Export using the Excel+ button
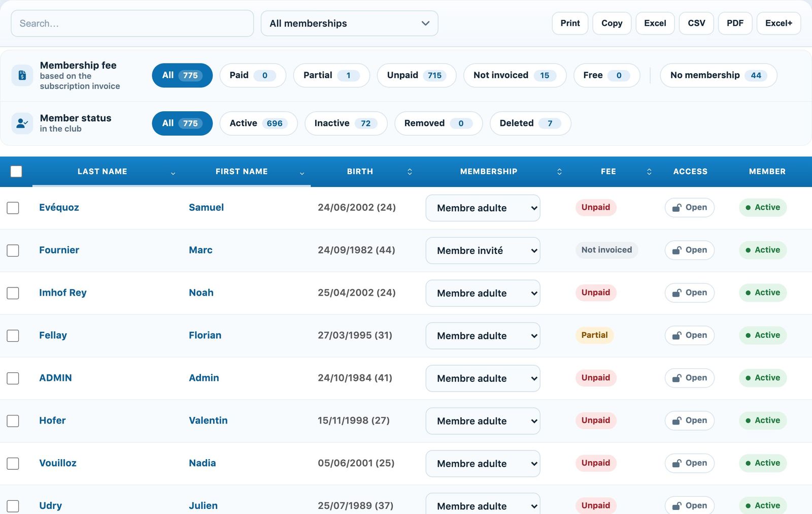Viewport: 812px width, 514px height. click(779, 23)
